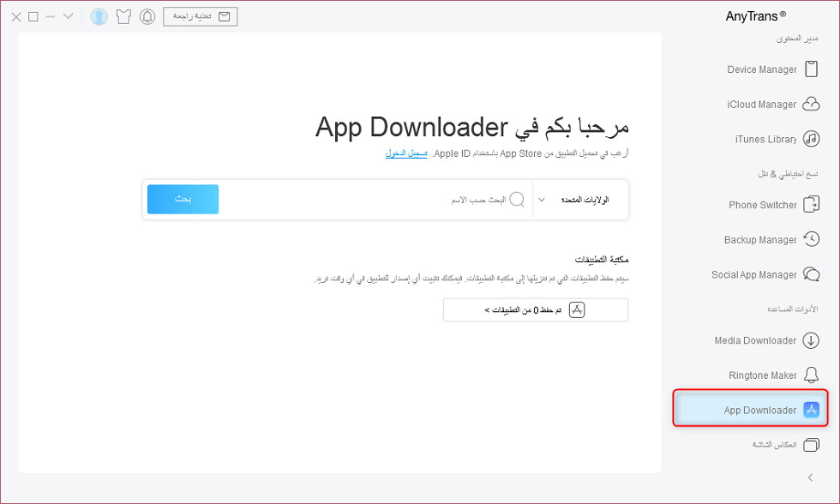Open the title bar dropdown chevron menu
Image resolution: width=840 pixels, height=504 pixels.
[68, 16]
